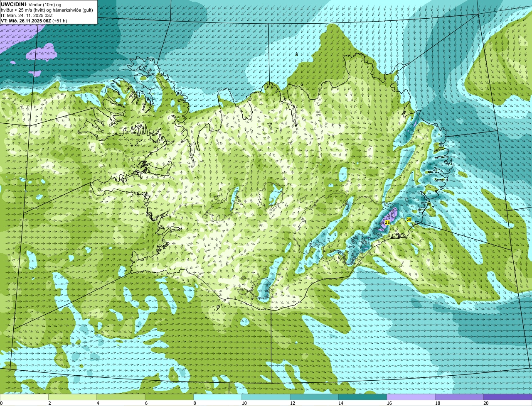Select the 8–10 light cyan legend swatch
Image resolution: width=532 pixels, height=406 pixels.
[218, 397]
